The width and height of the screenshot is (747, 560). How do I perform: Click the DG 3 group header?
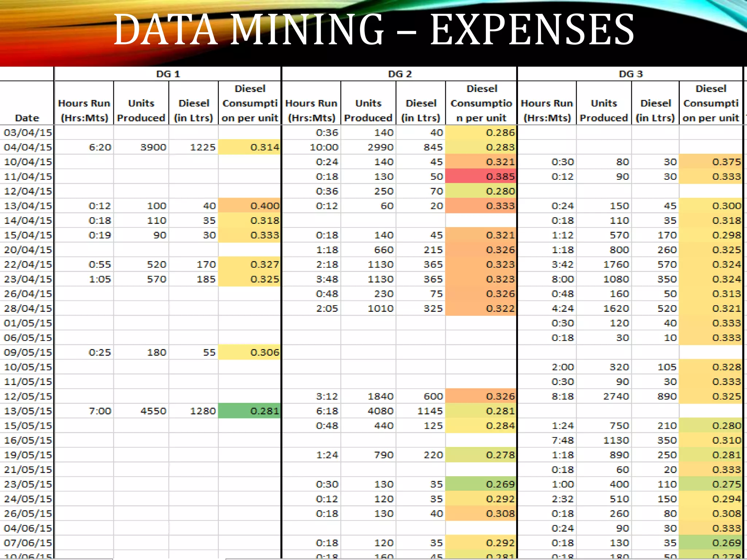point(630,74)
